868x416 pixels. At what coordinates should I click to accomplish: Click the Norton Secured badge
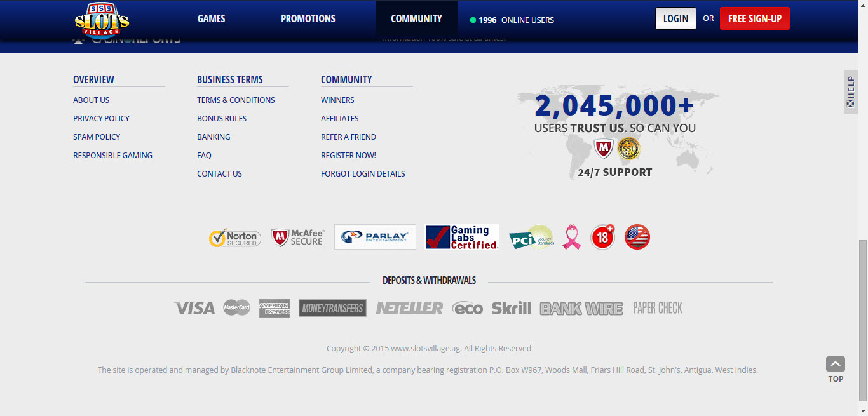tap(235, 238)
